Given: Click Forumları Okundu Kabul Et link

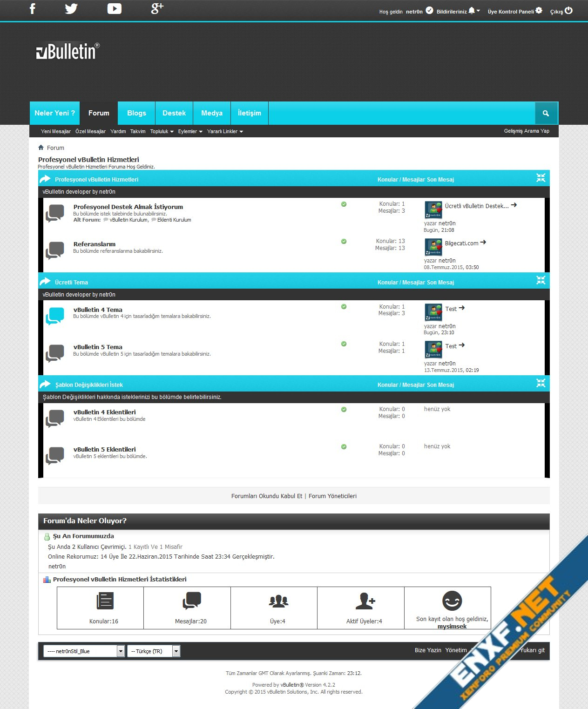Looking at the screenshot, I should tap(267, 496).
